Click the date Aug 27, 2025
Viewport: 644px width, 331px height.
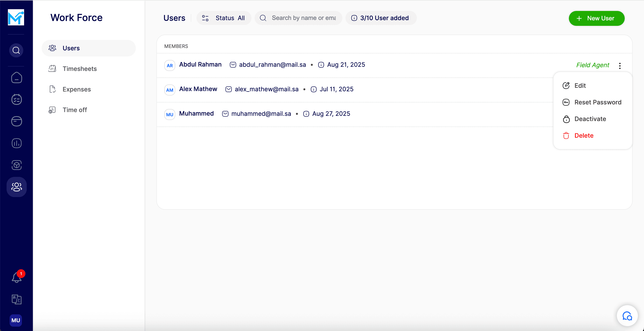pyautogui.click(x=331, y=114)
